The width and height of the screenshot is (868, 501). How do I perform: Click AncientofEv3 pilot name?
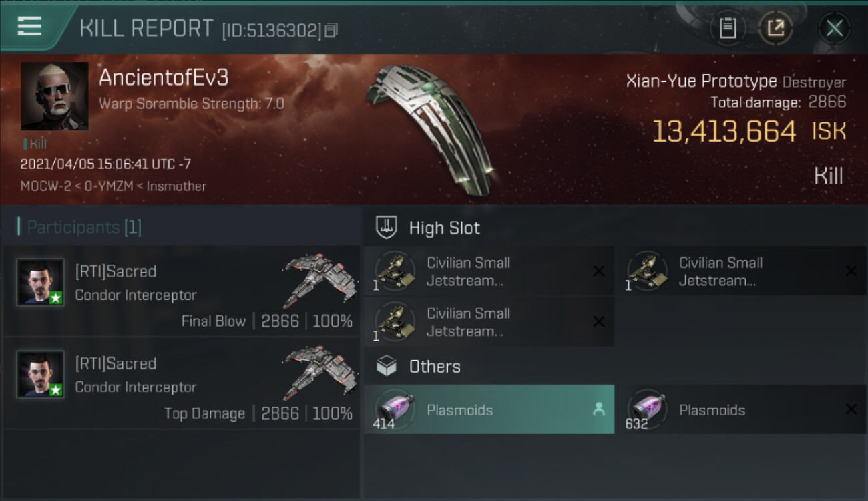tap(164, 77)
